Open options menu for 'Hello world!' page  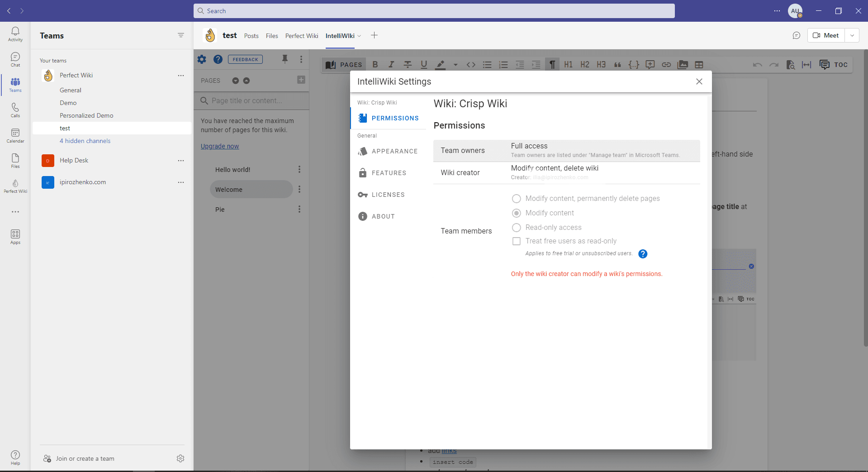pyautogui.click(x=299, y=169)
